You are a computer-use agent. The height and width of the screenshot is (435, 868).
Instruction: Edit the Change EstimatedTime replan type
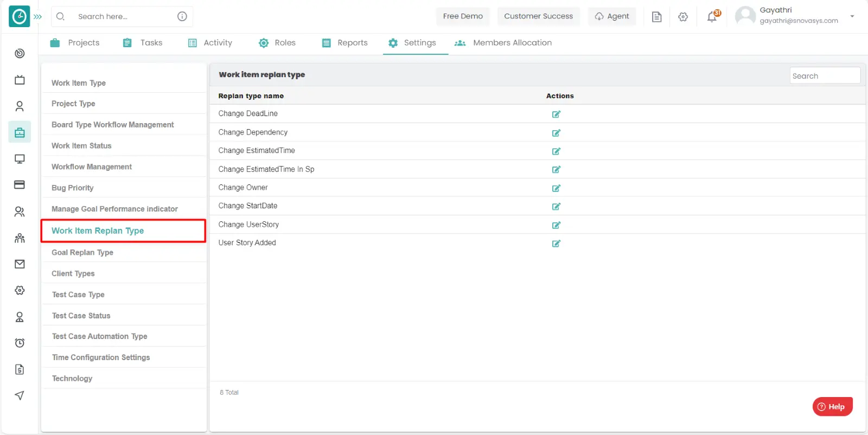(556, 151)
